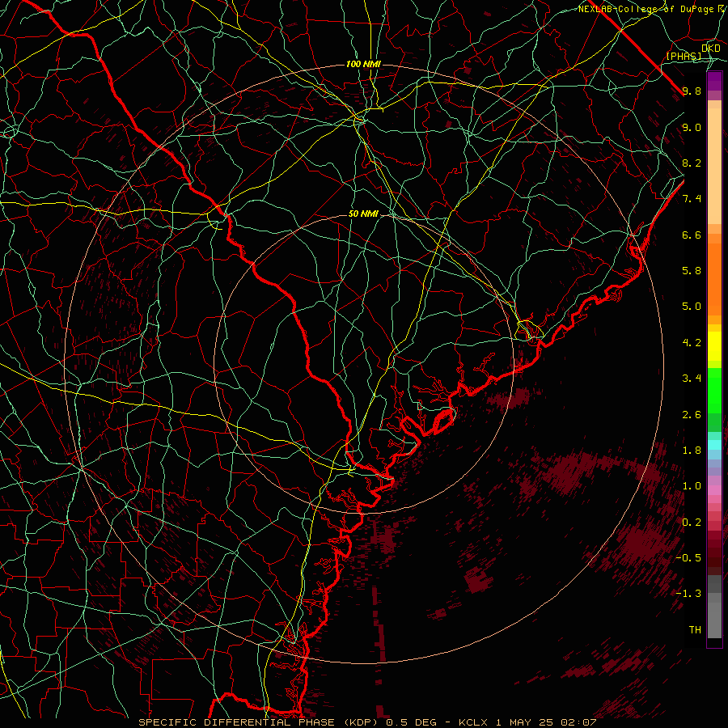Pick the gray band at scale bottom
Screen dimensions: 728x728
pyautogui.click(x=714, y=620)
